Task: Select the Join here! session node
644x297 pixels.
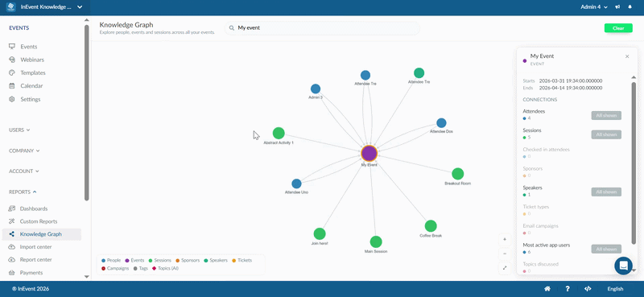Action: coord(320,233)
